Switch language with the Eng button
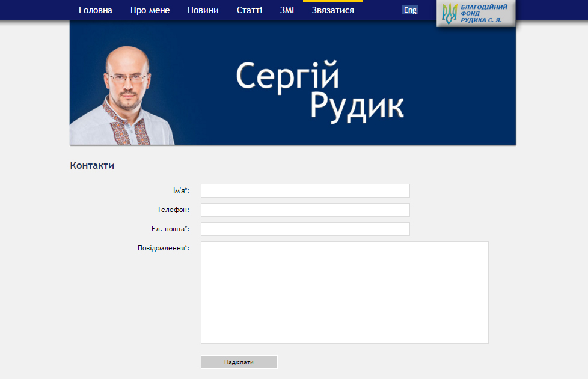Viewport: 588px width, 379px height. pyautogui.click(x=410, y=10)
